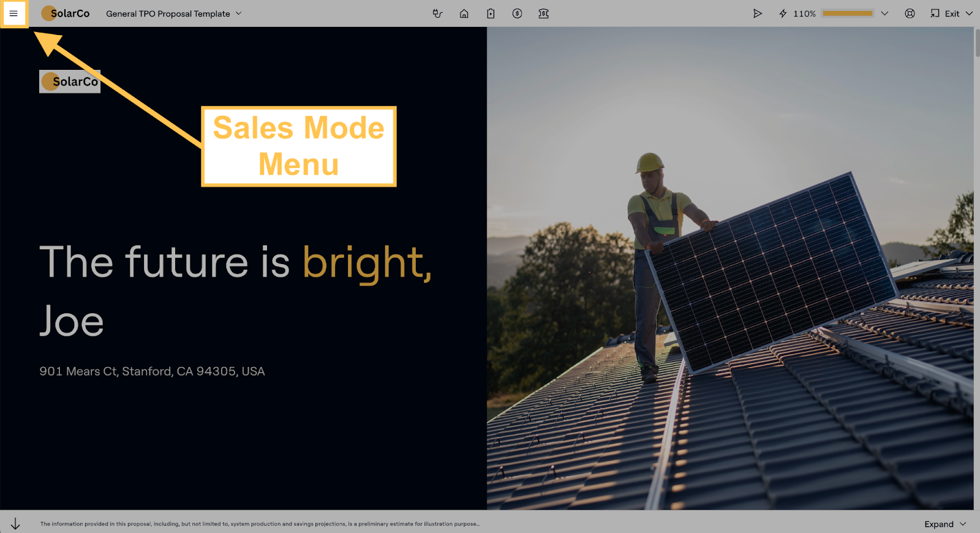Click the lightning bolt energy offset icon

pos(783,13)
